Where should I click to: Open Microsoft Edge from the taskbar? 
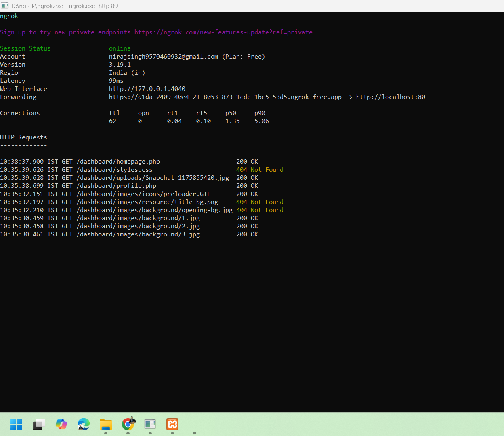tap(84, 424)
